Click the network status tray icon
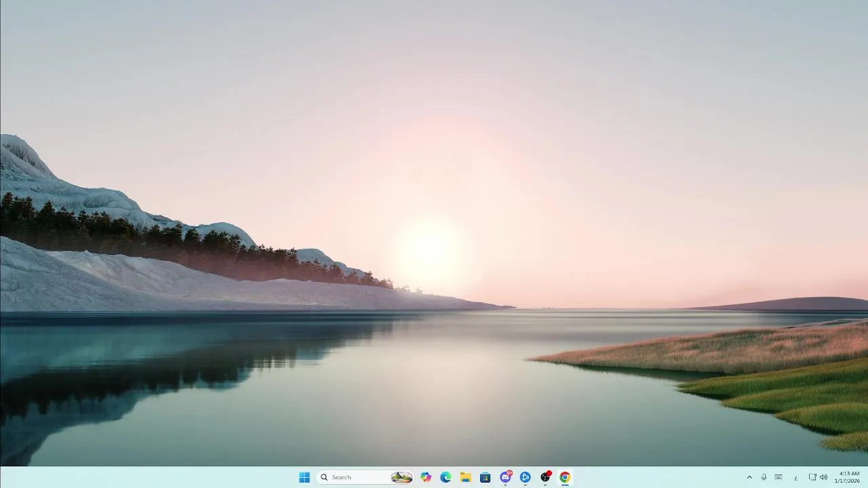This screenshot has width=868, height=488. coord(812,477)
